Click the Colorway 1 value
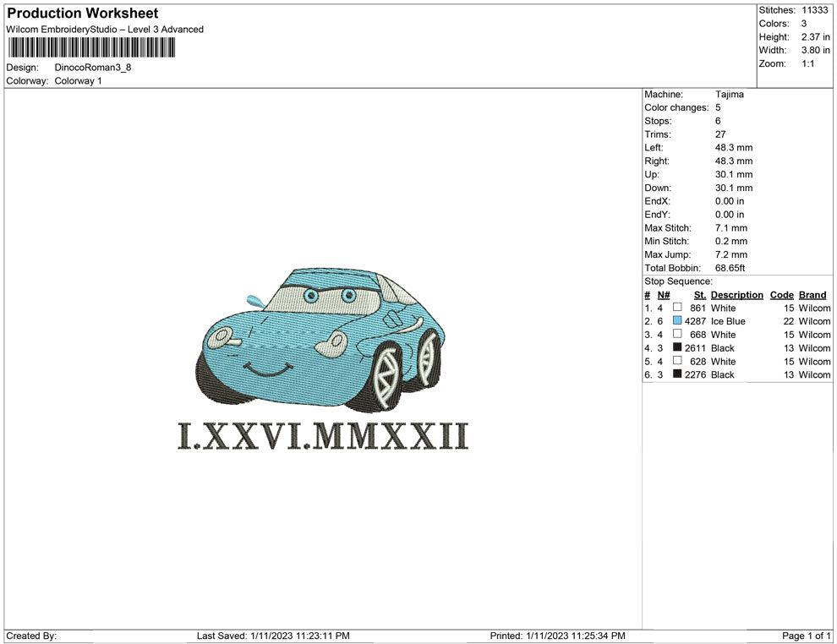837x644 pixels. [78, 81]
